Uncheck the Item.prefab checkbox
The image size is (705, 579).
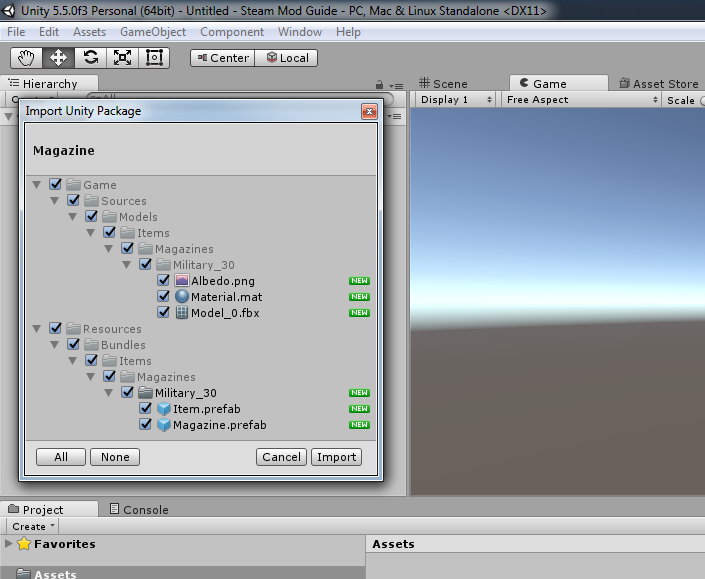(145, 408)
